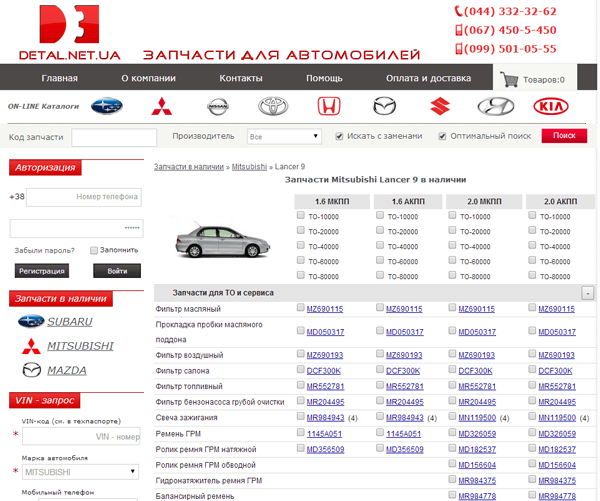Click the 'Регистрация' button
Image resolution: width=600 pixels, height=501 pixels.
tap(42, 271)
